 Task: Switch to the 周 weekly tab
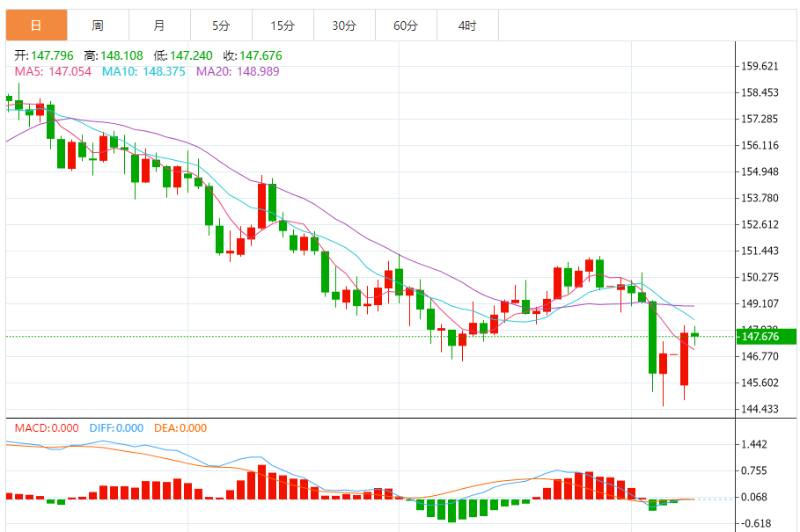coord(98,25)
